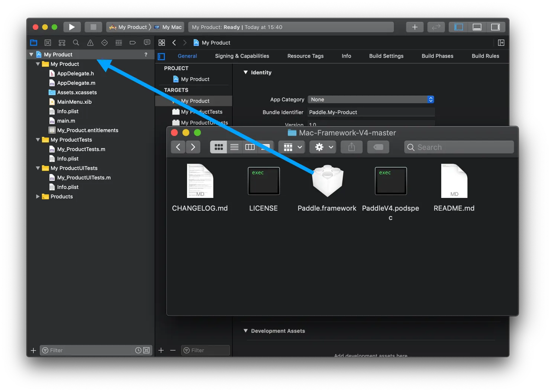Viewport: 551px width, 392px height.
Task: Expand the Products folder
Action: click(38, 196)
